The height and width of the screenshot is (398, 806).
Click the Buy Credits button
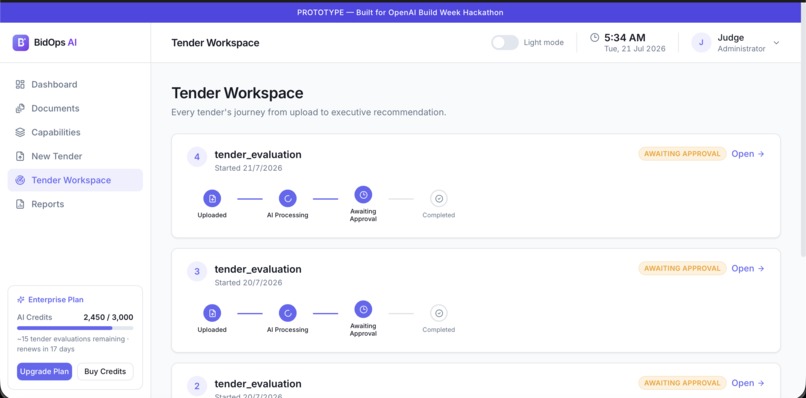pyautogui.click(x=105, y=371)
